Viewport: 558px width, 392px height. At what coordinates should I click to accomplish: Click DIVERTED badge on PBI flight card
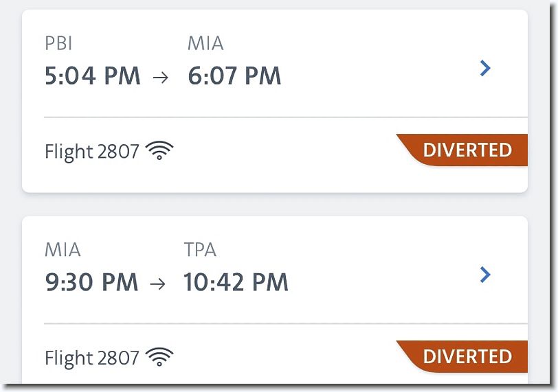[x=462, y=150]
